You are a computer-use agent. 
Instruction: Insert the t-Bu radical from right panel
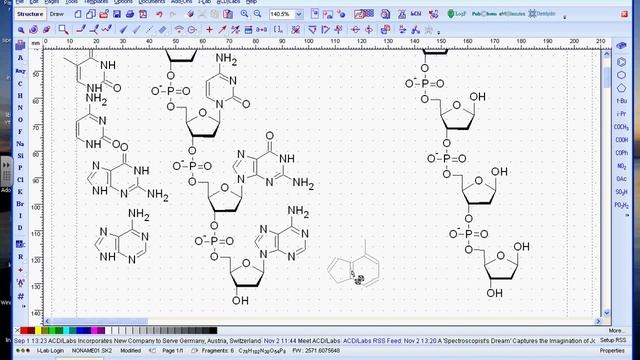(621, 101)
